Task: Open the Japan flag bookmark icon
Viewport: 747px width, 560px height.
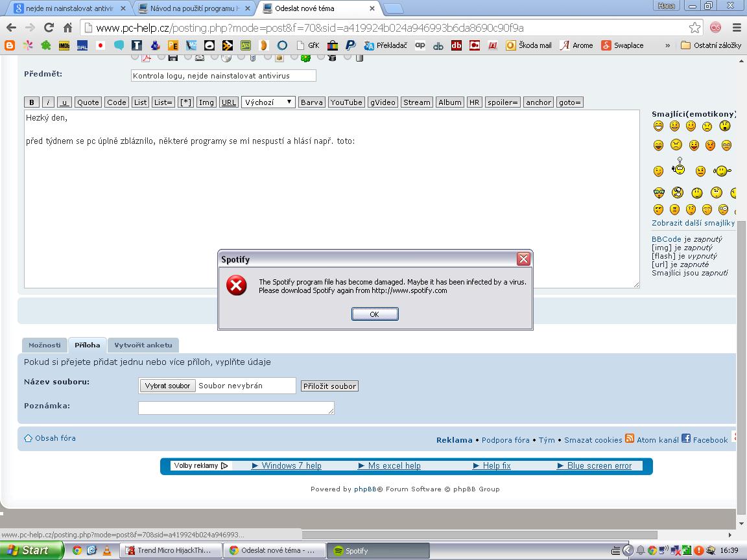Action: [100, 45]
